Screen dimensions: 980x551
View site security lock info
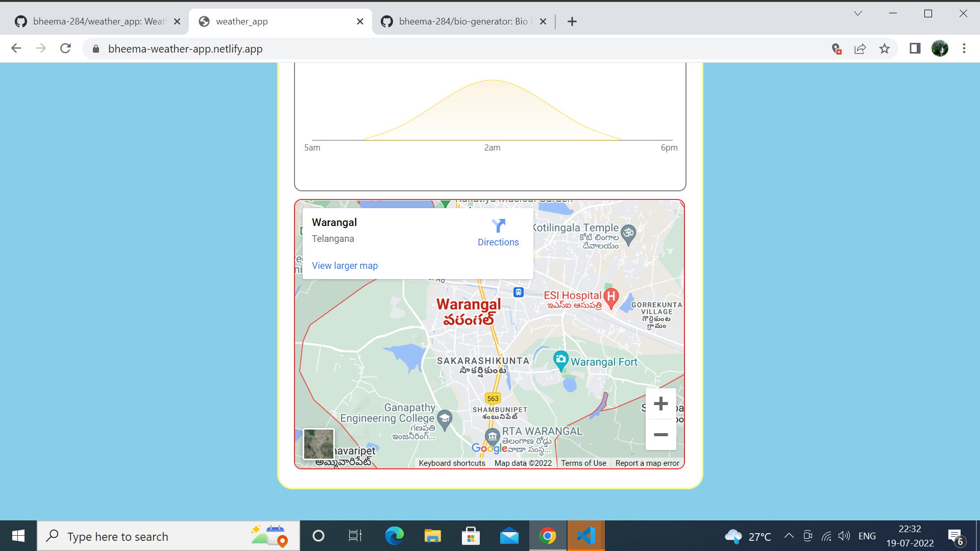[x=95, y=49]
